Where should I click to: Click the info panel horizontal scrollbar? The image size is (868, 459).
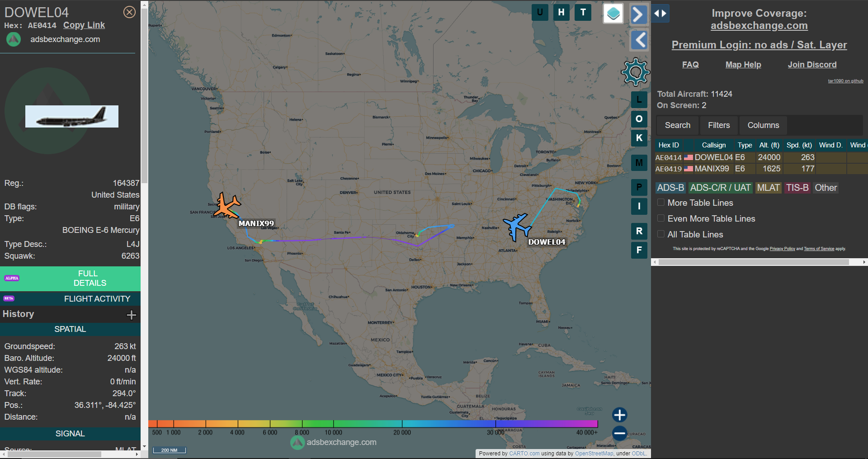pyautogui.click(x=55, y=454)
